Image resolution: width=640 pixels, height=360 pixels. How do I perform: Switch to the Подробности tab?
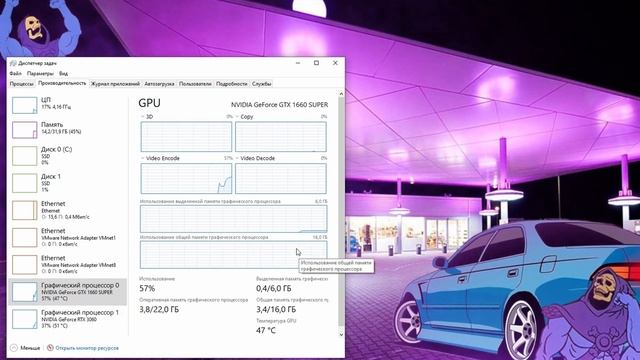tap(231, 84)
